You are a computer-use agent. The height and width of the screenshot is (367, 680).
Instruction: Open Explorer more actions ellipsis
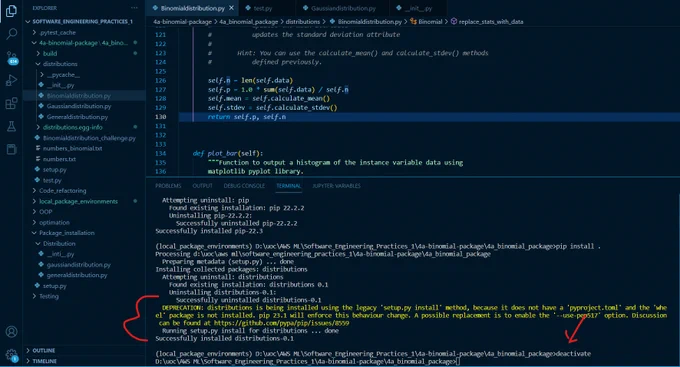[x=134, y=8]
